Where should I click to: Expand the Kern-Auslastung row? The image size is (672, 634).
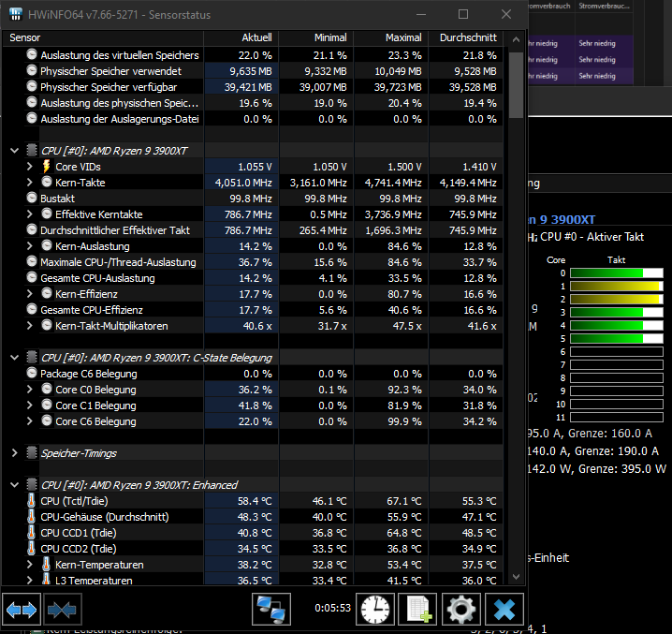coord(30,245)
